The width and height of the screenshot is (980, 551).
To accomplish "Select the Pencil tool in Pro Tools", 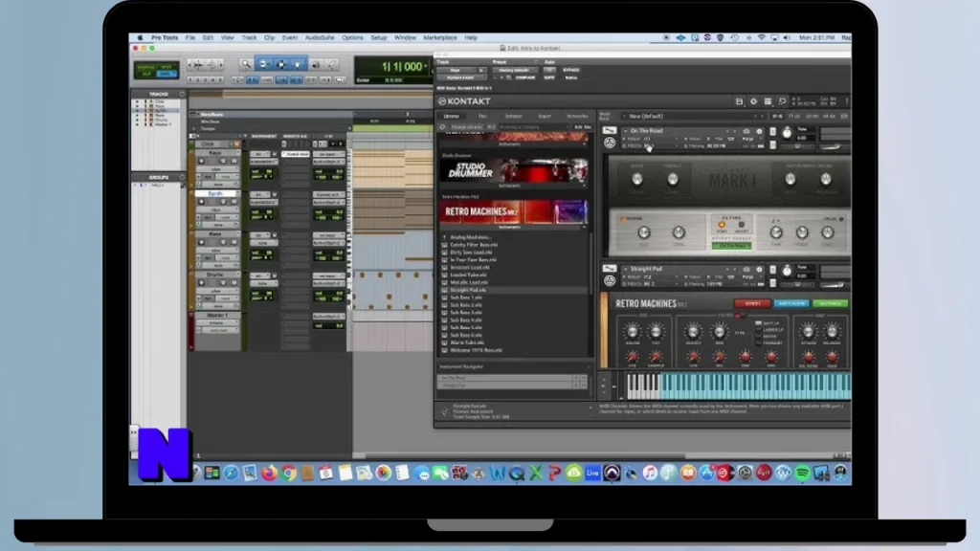I will pyautogui.click(x=331, y=64).
